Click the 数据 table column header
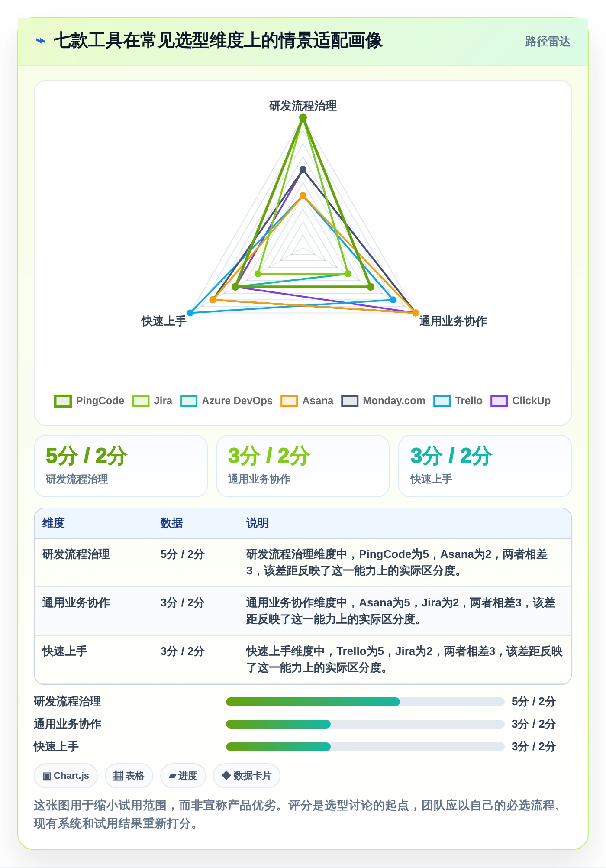This screenshot has width=606, height=868. point(172,523)
